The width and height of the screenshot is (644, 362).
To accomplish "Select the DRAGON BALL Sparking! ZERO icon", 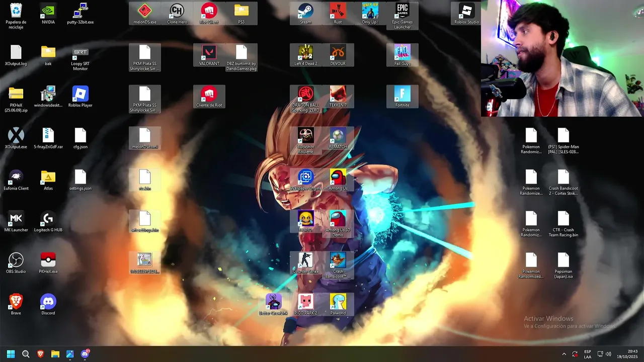I will tap(306, 99).
